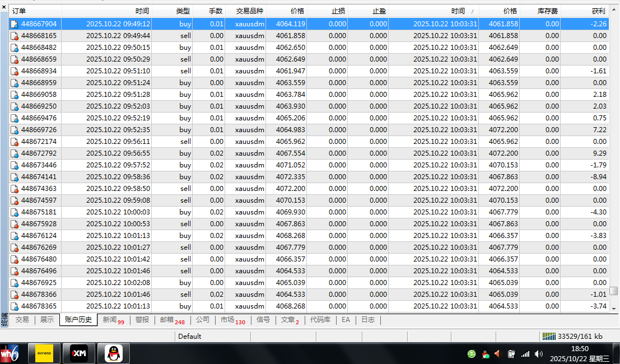Click the network signal bars tray icon
Image resolution: width=620 pixels, height=364 pixels.
pyautogui.click(x=525, y=354)
